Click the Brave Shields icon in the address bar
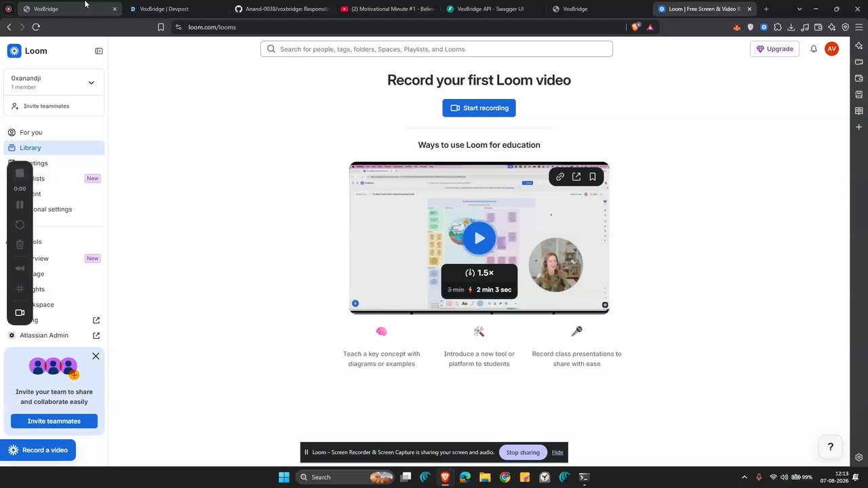This screenshot has height=488, width=868. 635,27
